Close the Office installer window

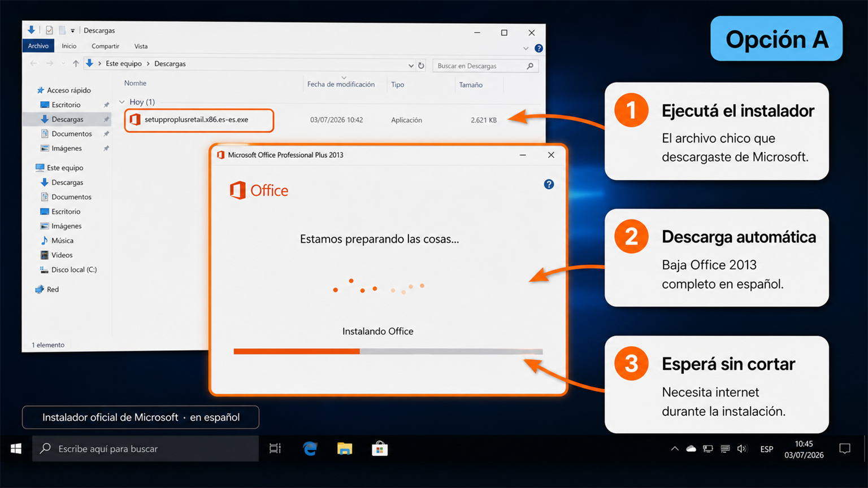point(551,155)
